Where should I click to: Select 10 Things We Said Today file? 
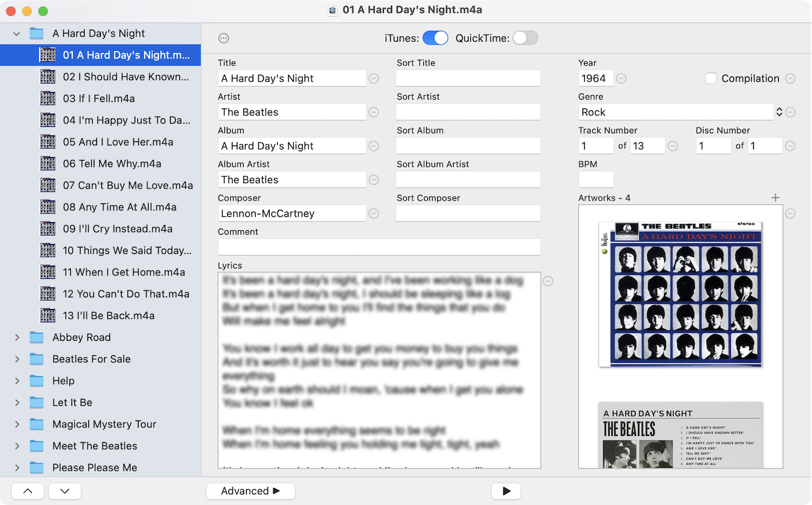[100, 250]
